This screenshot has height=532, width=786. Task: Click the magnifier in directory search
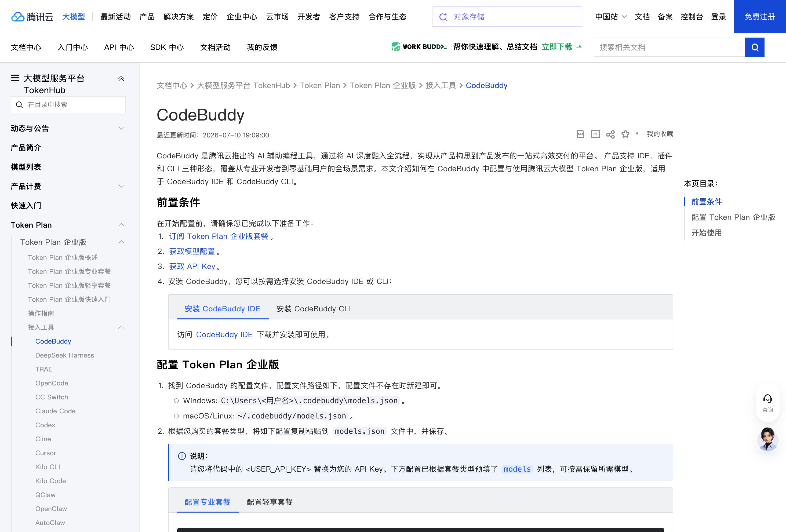[20, 105]
